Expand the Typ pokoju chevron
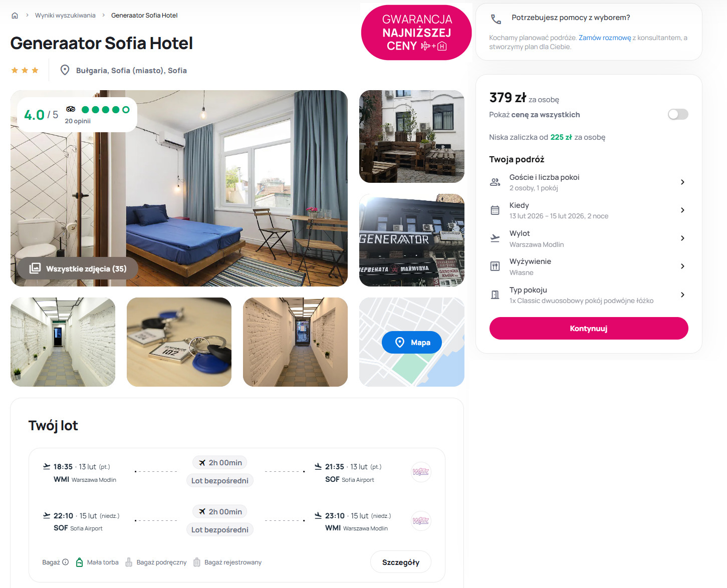Screen dimensions: 727x588 (682, 295)
